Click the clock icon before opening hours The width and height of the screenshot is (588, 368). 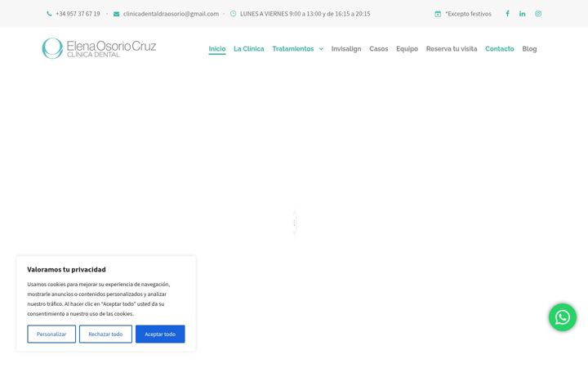233,14
